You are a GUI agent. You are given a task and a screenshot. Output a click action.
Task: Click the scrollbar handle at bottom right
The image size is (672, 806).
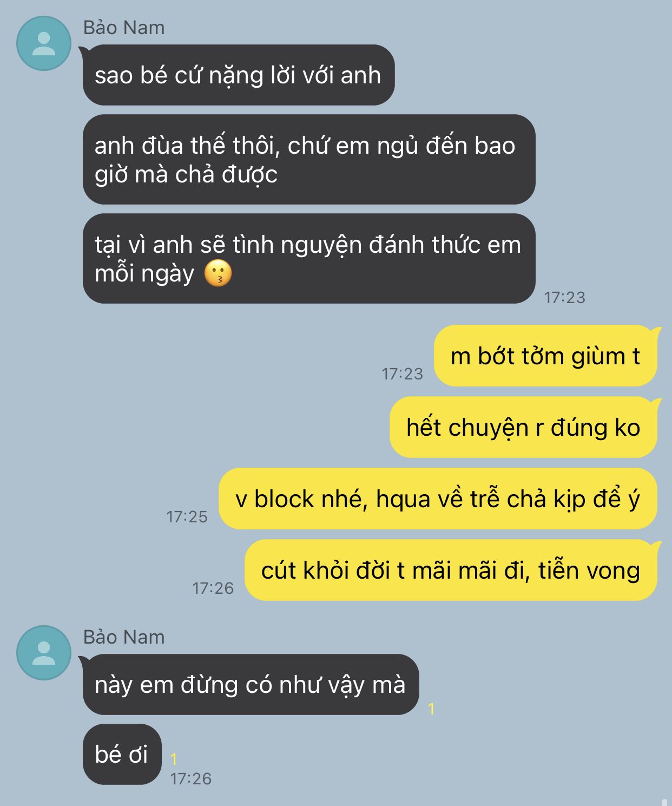[664, 802]
